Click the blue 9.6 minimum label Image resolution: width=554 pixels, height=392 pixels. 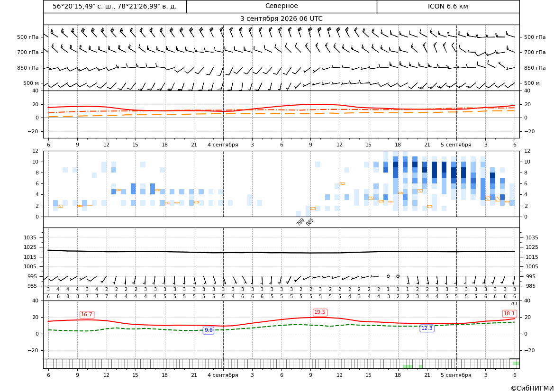209,330
